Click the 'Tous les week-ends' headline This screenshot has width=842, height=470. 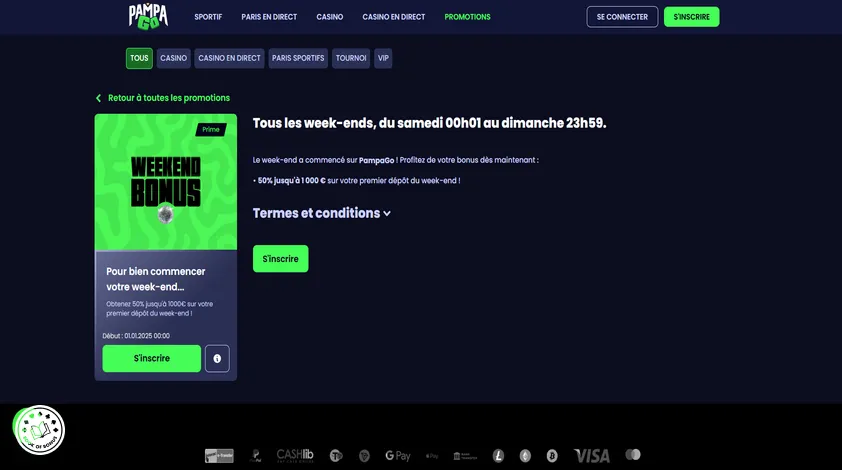click(430, 123)
